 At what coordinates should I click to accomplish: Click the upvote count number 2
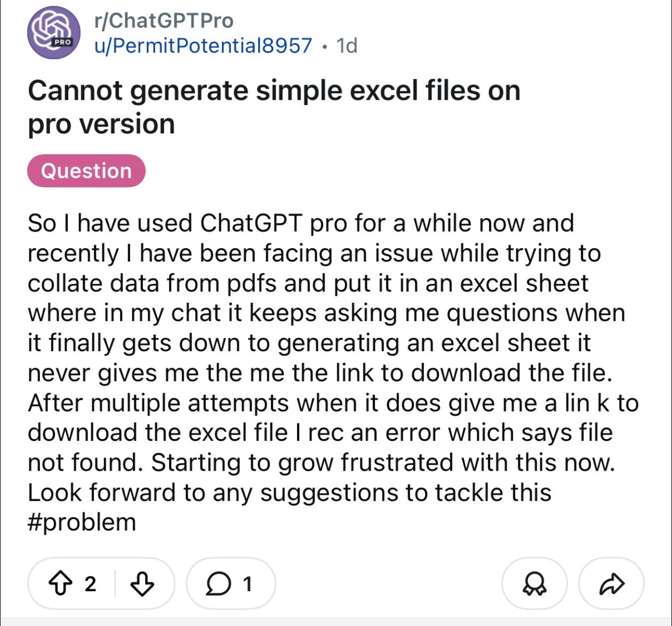click(91, 584)
